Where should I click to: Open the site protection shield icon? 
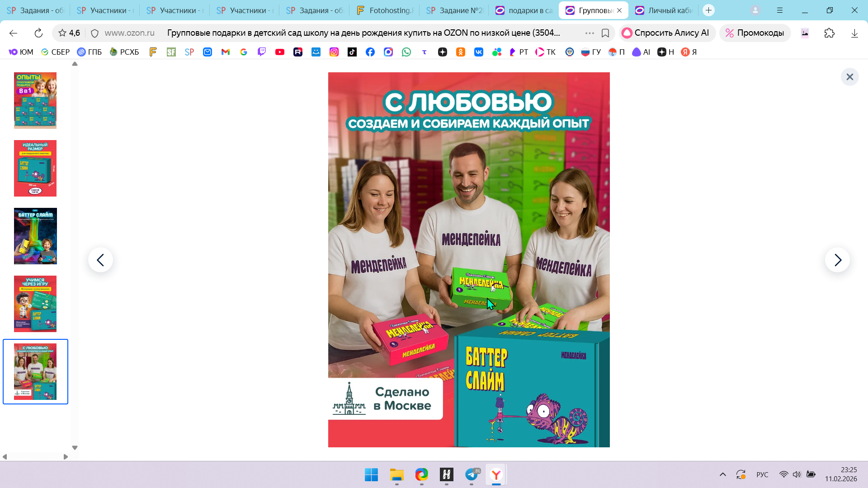[x=94, y=33]
